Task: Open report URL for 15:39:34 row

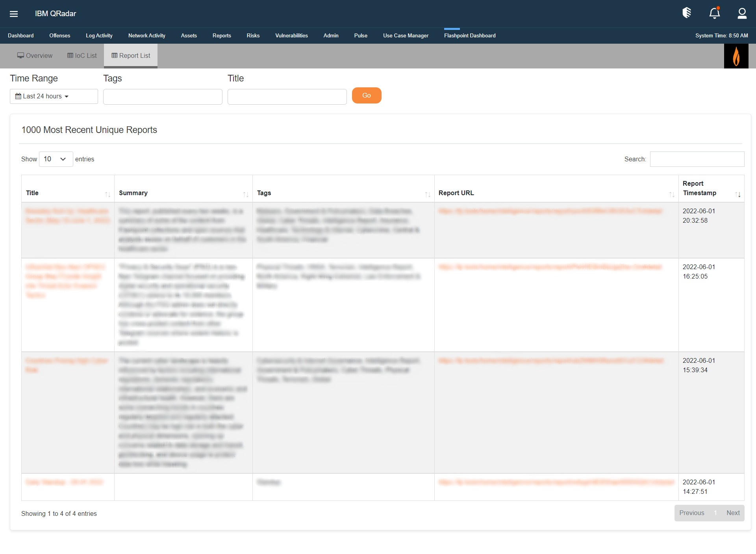Action: (x=551, y=361)
